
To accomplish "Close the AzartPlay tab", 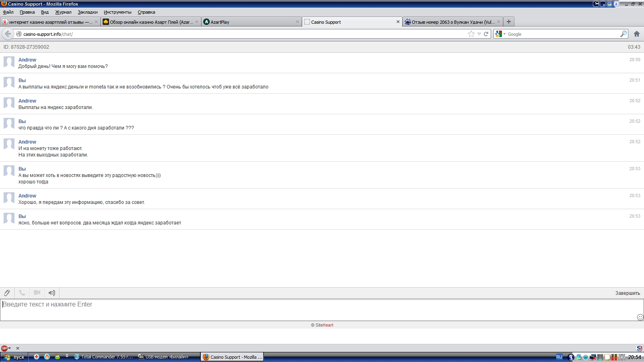I will coord(297,22).
